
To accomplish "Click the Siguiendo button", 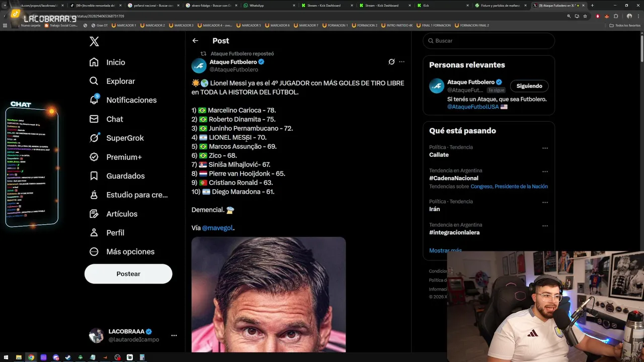I will pyautogui.click(x=529, y=86).
